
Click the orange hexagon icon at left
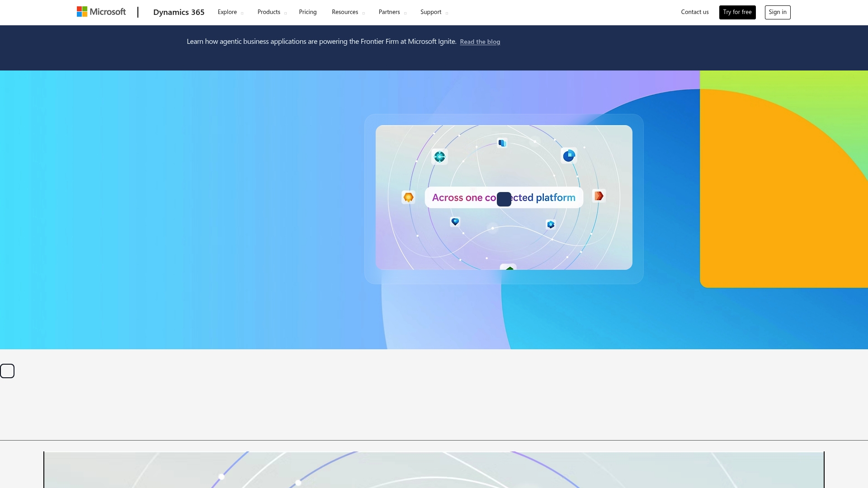click(408, 197)
